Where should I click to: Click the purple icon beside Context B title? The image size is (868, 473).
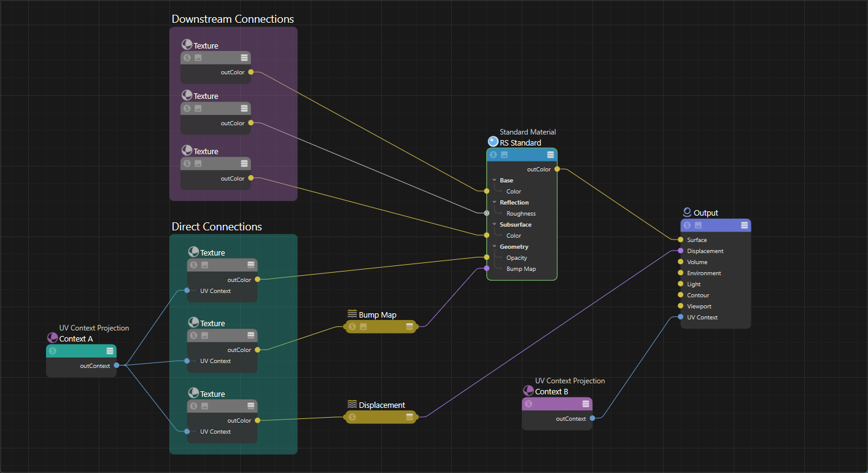(x=528, y=391)
